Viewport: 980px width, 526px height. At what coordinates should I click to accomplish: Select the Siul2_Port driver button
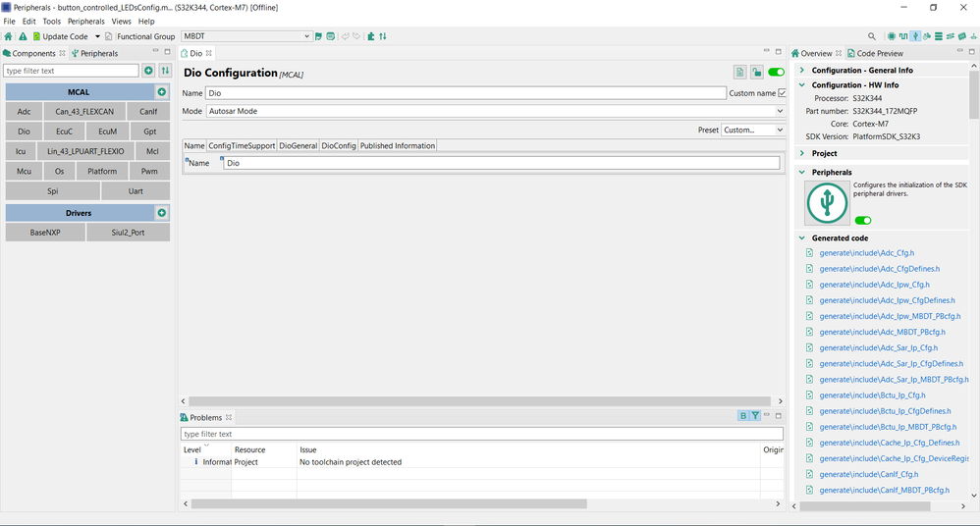pos(128,233)
